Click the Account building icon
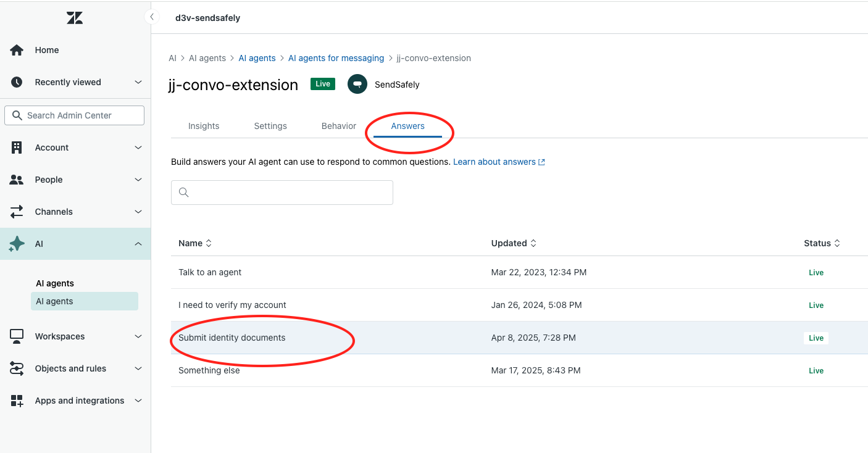The image size is (868, 453). [x=17, y=148]
